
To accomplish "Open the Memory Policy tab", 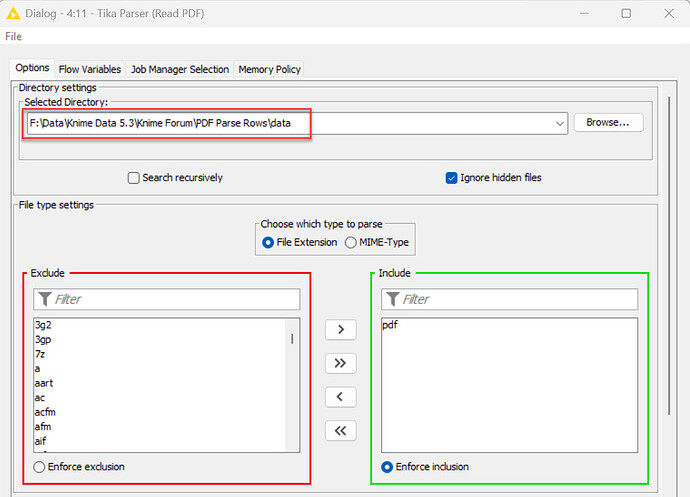I will tap(269, 70).
